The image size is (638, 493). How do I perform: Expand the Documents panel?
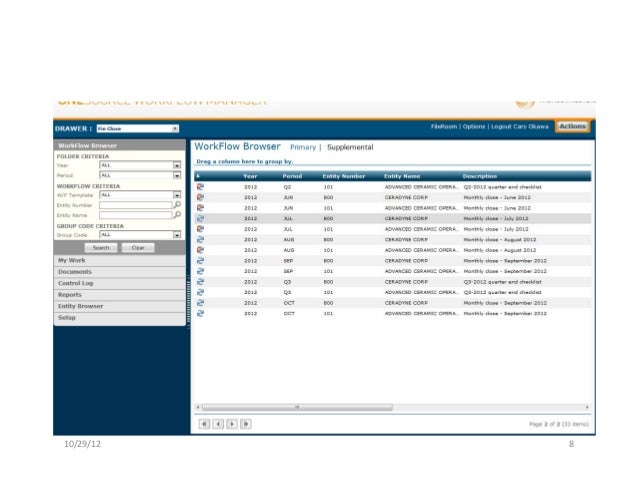(x=120, y=272)
